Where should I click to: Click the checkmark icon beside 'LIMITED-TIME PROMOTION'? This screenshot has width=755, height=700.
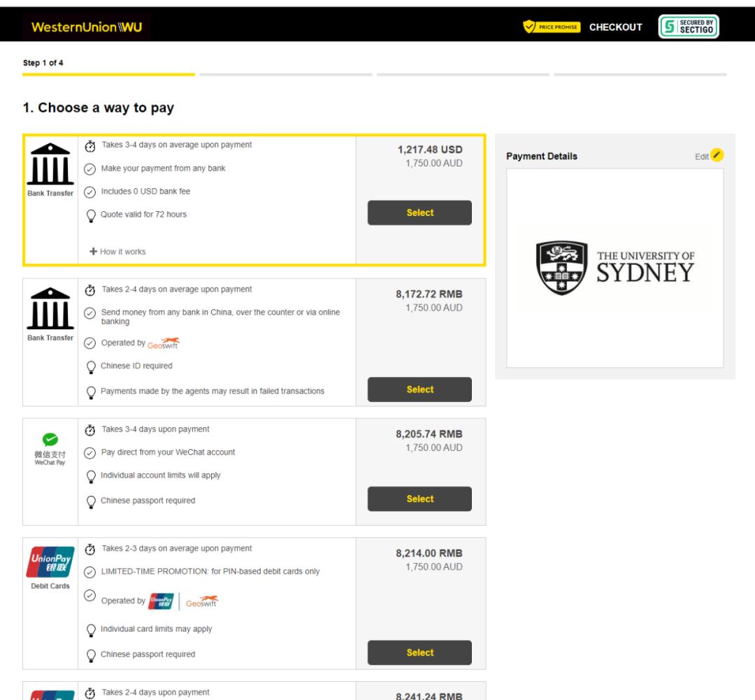point(90,572)
